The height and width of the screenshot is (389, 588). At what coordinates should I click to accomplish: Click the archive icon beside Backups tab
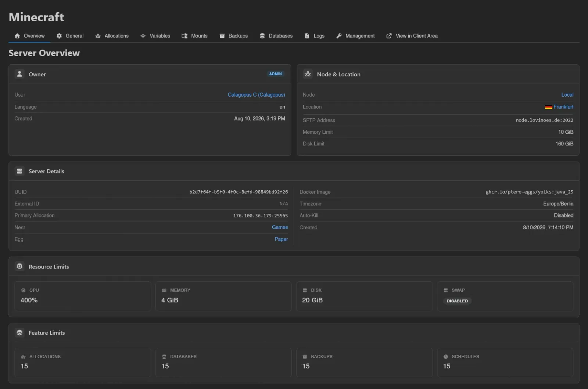click(222, 36)
